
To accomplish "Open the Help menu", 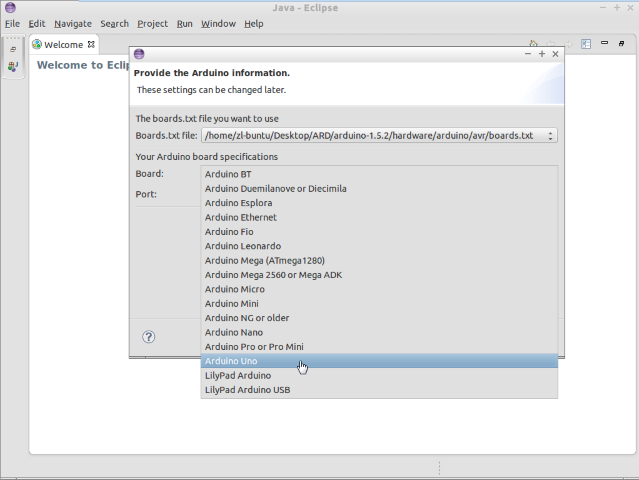I will tap(254, 24).
